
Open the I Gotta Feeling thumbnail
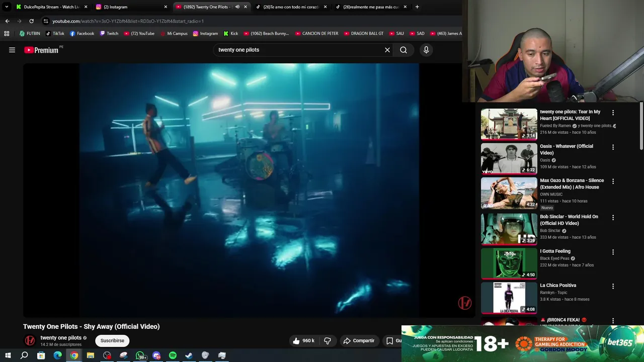(509, 263)
